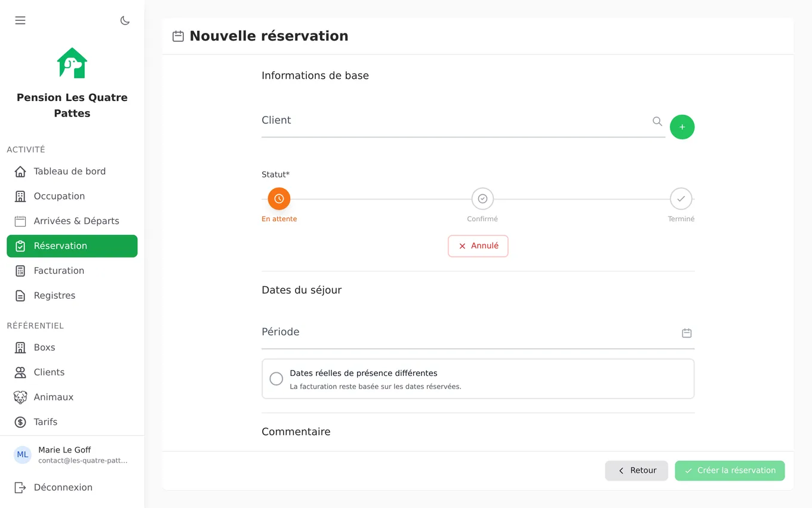812x508 pixels.
Task: Open the Animaux list
Action: (72, 397)
